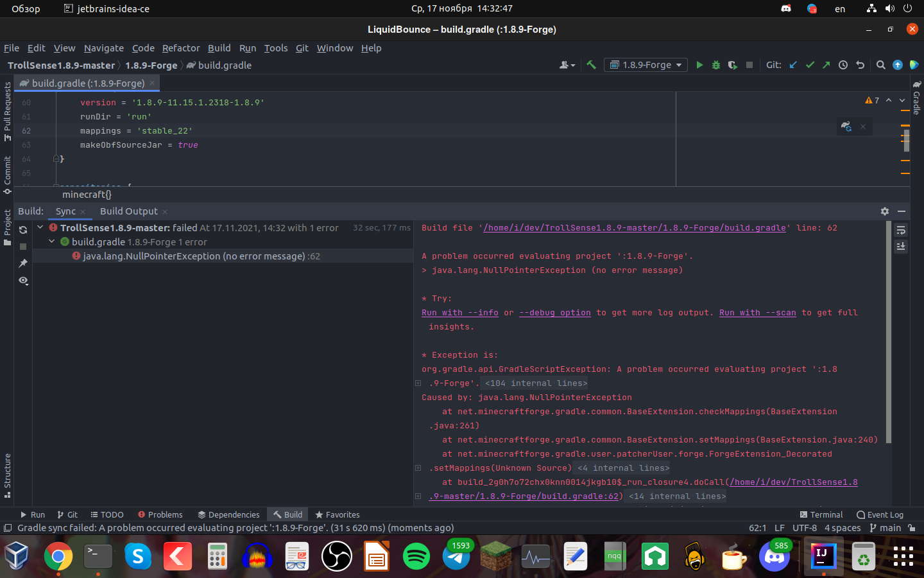Collapse the TrollSense1.8.9-master failed node
Image resolution: width=924 pixels, height=578 pixels.
40,227
